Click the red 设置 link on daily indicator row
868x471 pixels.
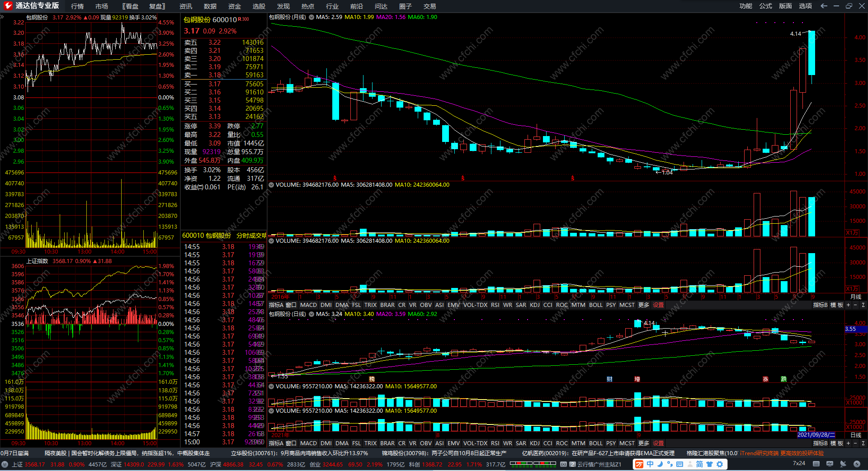coord(658,443)
